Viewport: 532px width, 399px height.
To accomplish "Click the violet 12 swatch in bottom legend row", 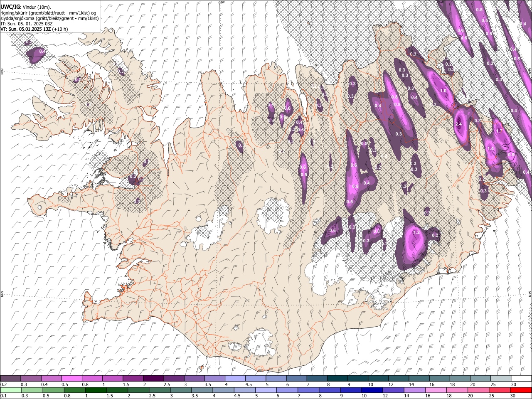I will click(393, 390).
